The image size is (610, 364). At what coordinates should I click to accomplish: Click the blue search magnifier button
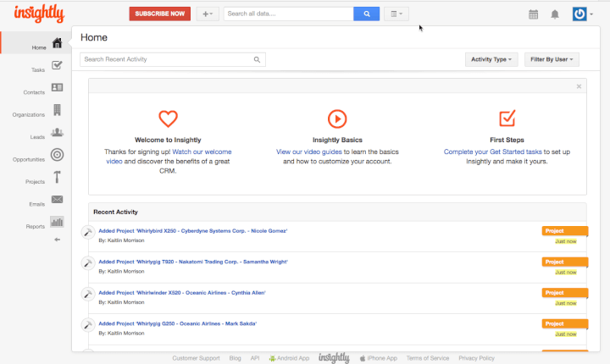(x=366, y=14)
